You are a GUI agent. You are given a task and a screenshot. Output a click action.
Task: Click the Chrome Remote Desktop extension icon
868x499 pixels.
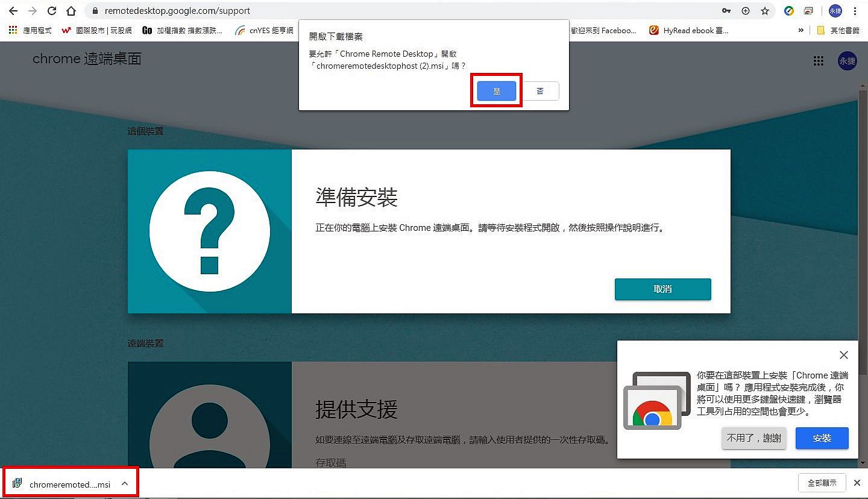808,11
